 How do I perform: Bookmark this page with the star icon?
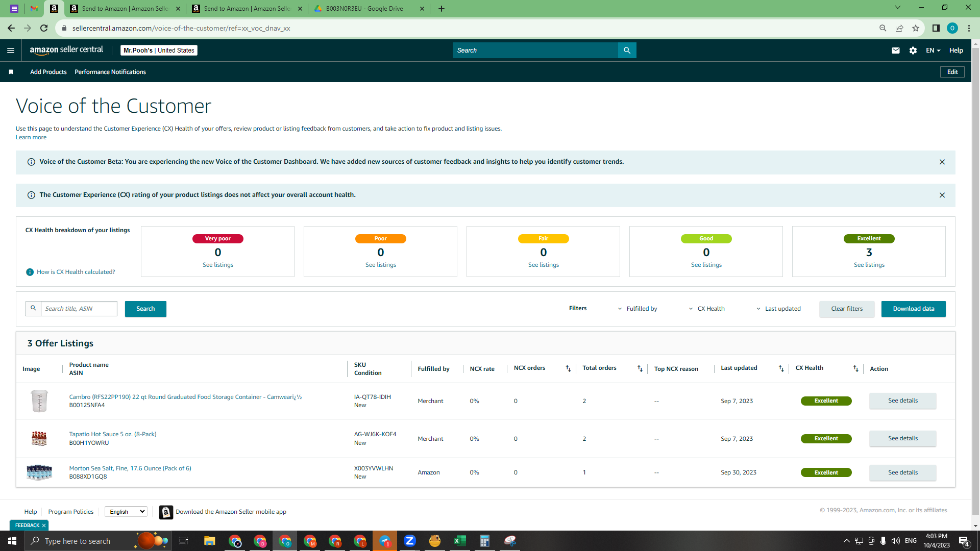[x=916, y=28]
